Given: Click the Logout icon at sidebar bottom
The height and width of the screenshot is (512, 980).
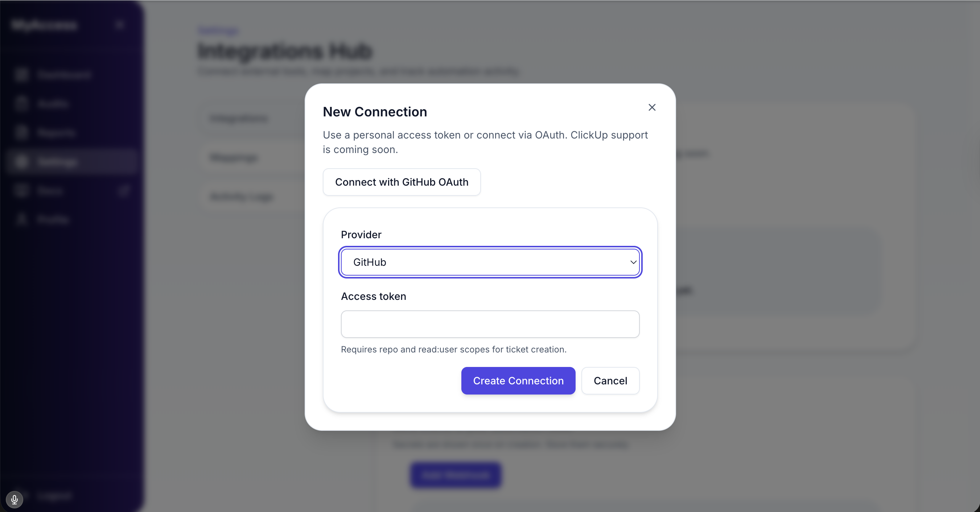Looking at the screenshot, I should 22,496.
